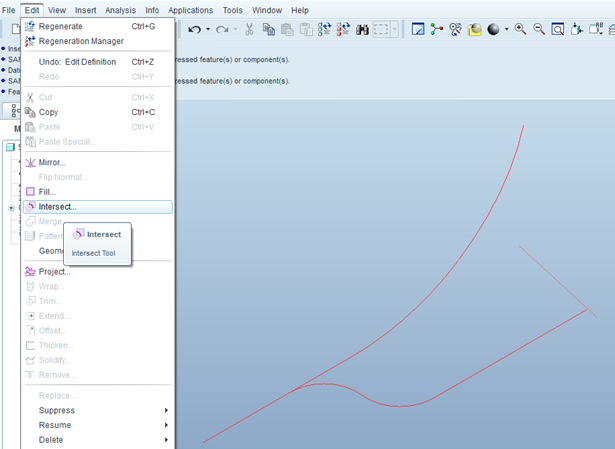Open the Regeneration Manager toolbar icon
Viewport: 615px width, 449px height.
[x=343, y=29]
